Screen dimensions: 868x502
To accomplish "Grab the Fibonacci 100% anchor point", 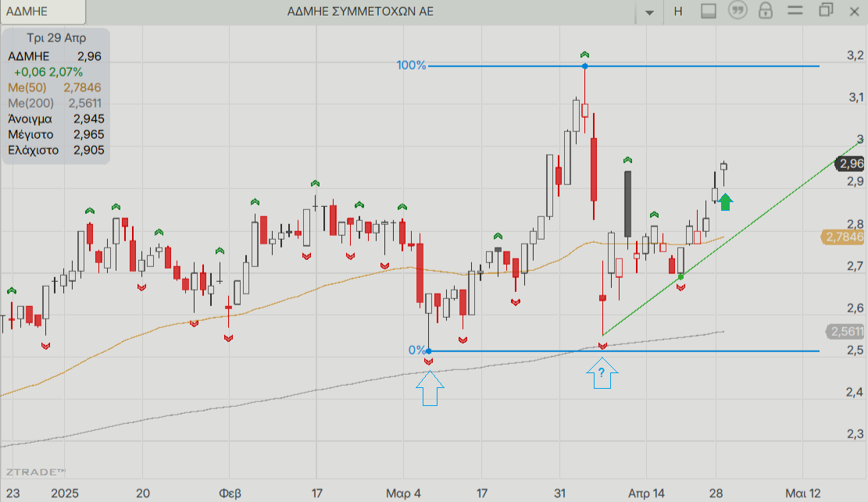I will pos(585,66).
